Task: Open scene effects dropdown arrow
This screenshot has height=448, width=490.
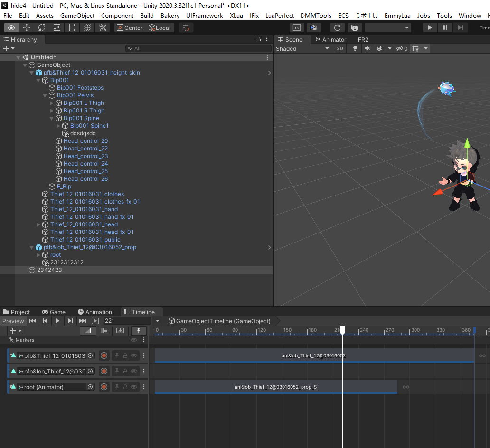Action: tap(390, 48)
